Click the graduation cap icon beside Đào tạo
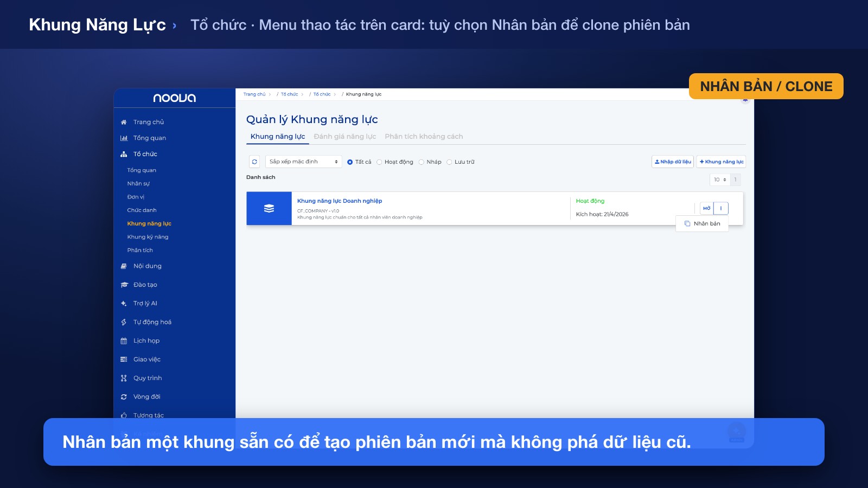 coord(124,285)
